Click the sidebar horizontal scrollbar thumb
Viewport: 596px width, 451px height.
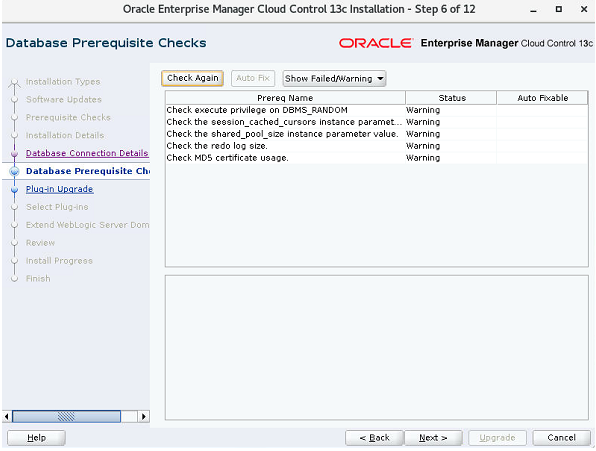click(67, 416)
